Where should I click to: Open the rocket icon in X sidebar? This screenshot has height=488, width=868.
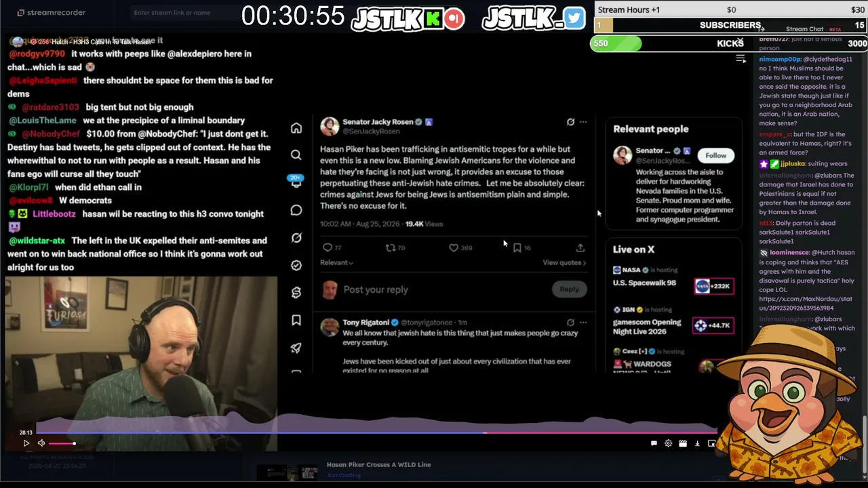point(296,348)
